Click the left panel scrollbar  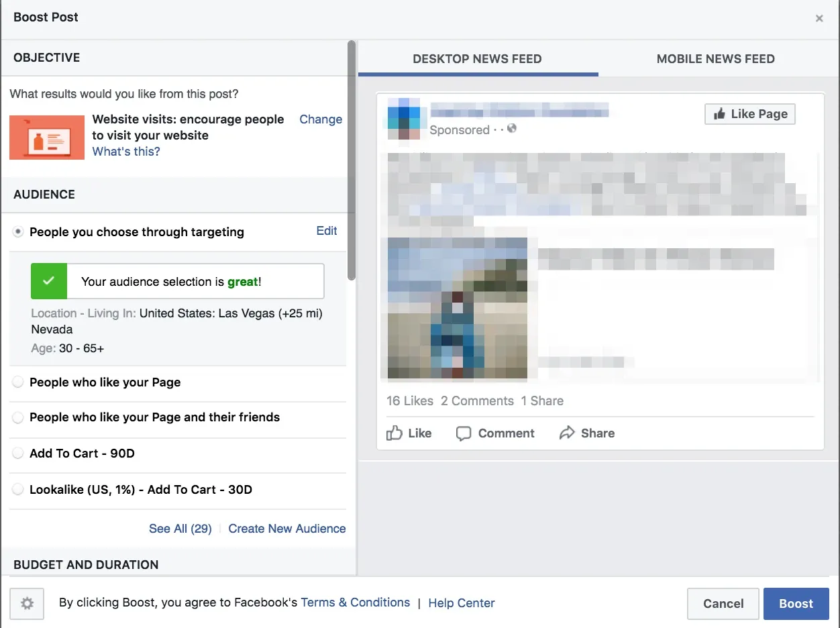pos(352,161)
